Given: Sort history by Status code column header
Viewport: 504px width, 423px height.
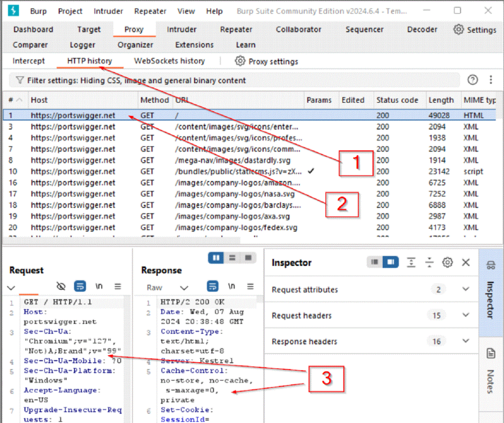Looking at the screenshot, I should (x=397, y=100).
